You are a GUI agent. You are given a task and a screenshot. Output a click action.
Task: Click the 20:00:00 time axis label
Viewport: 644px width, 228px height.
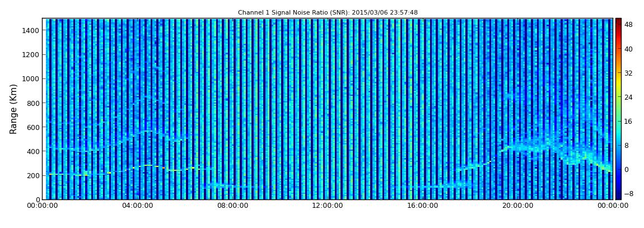point(517,206)
